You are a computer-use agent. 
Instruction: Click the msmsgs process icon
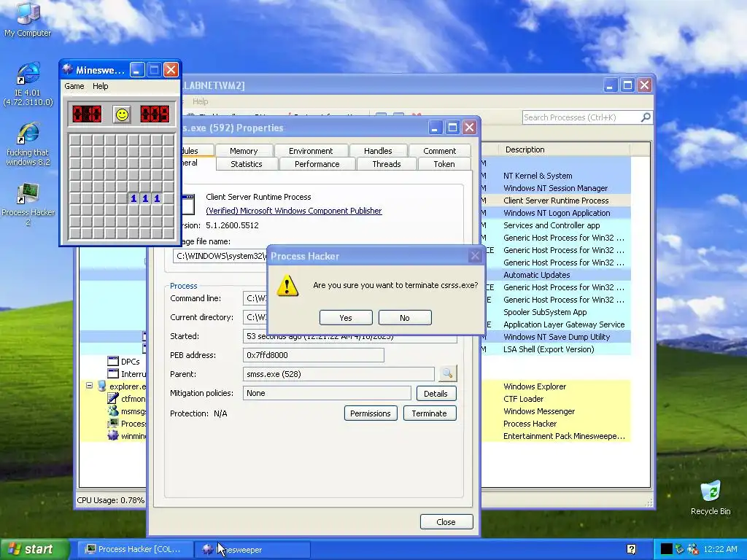(113, 411)
